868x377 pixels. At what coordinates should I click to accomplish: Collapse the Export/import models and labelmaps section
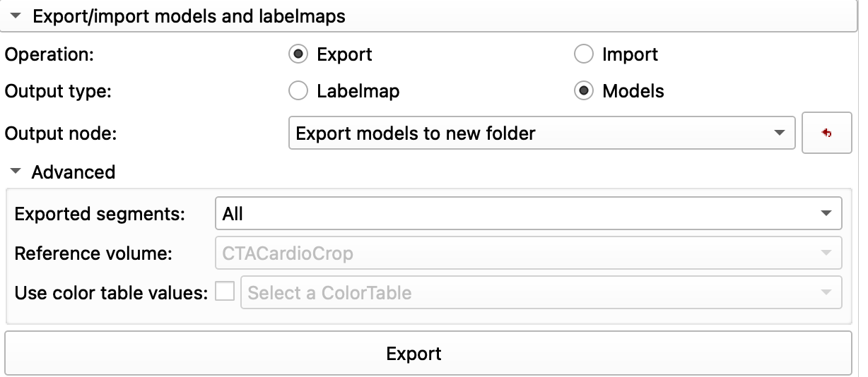point(16,16)
